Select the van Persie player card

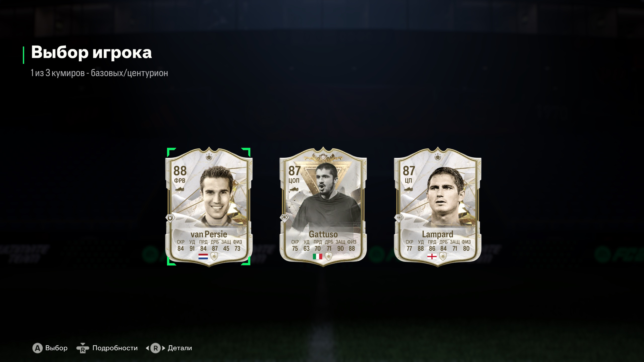209,207
